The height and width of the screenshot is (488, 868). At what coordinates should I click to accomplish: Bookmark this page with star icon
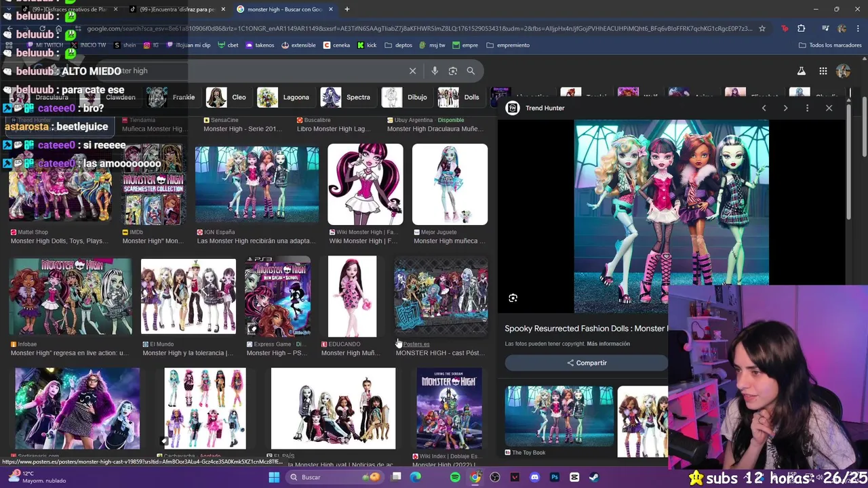point(762,28)
